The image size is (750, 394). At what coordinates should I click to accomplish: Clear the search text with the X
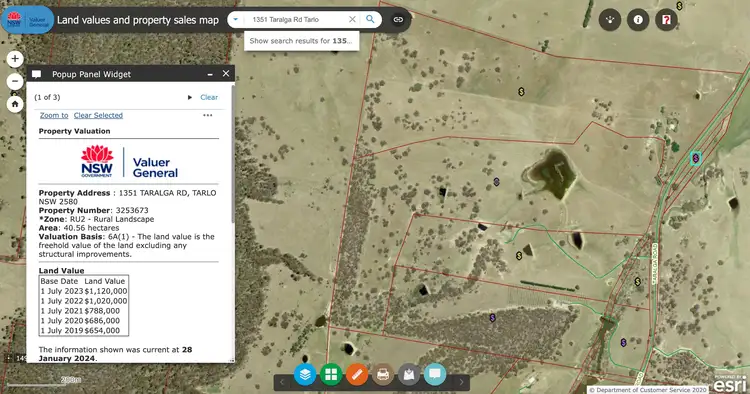[x=352, y=19]
